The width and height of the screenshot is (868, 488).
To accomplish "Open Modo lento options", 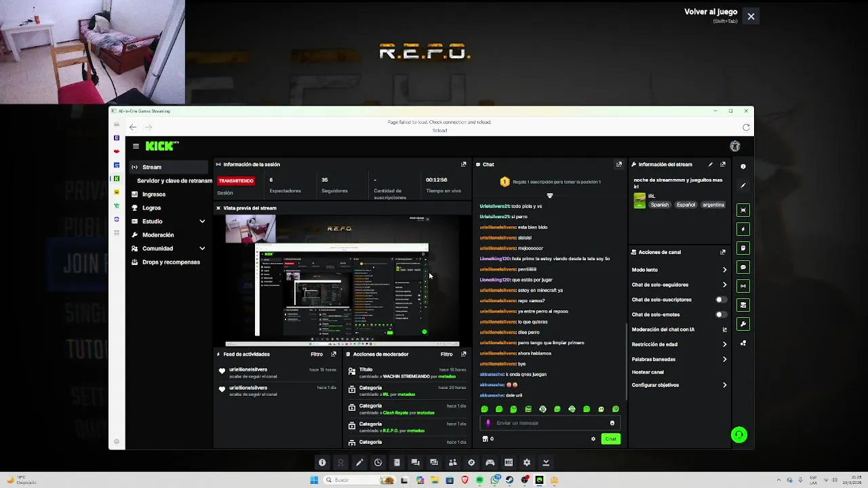I will [x=679, y=270].
